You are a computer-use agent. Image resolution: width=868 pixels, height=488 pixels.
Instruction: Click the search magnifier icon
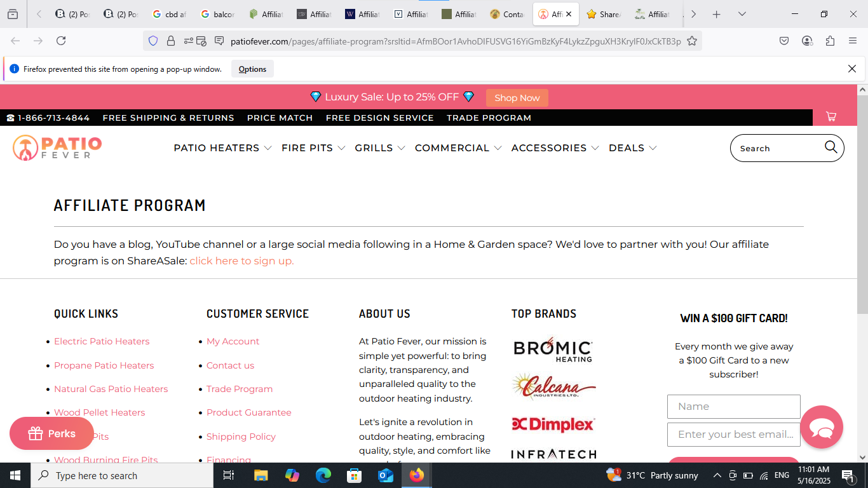point(831,147)
